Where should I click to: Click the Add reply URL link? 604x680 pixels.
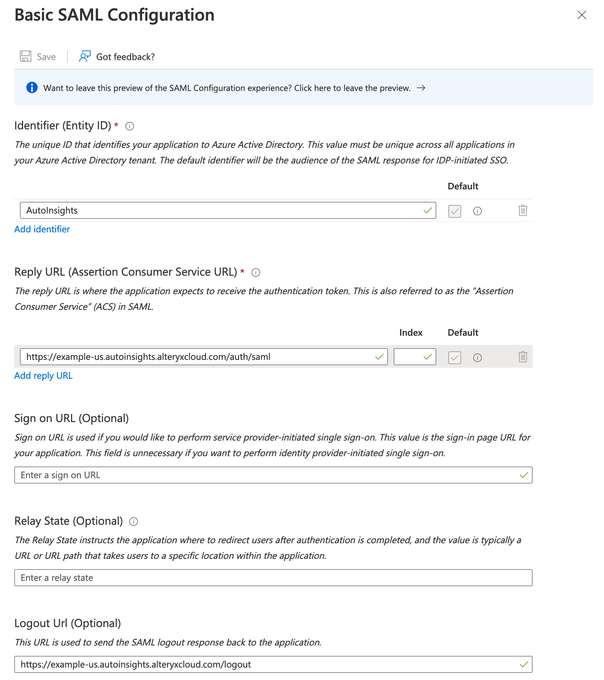pos(43,376)
